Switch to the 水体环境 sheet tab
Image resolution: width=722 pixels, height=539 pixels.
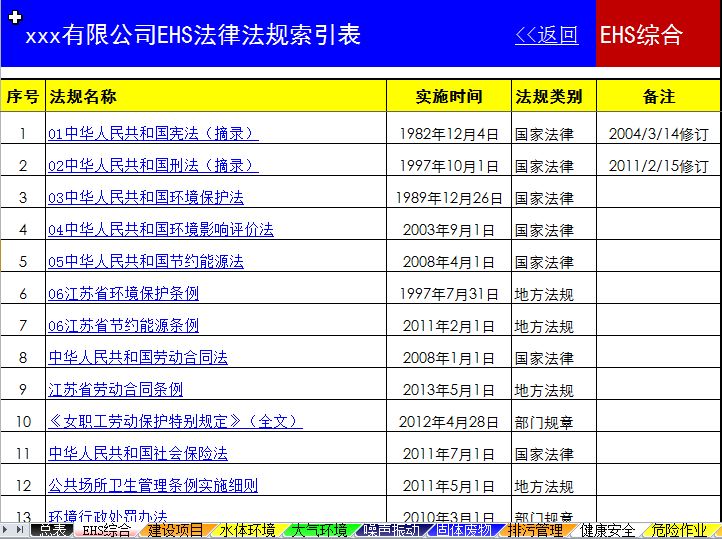pyautogui.click(x=247, y=530)
